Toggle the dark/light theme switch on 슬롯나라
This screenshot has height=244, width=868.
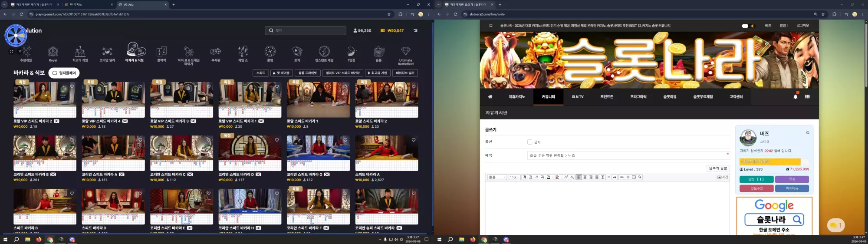tap(749, 26)
